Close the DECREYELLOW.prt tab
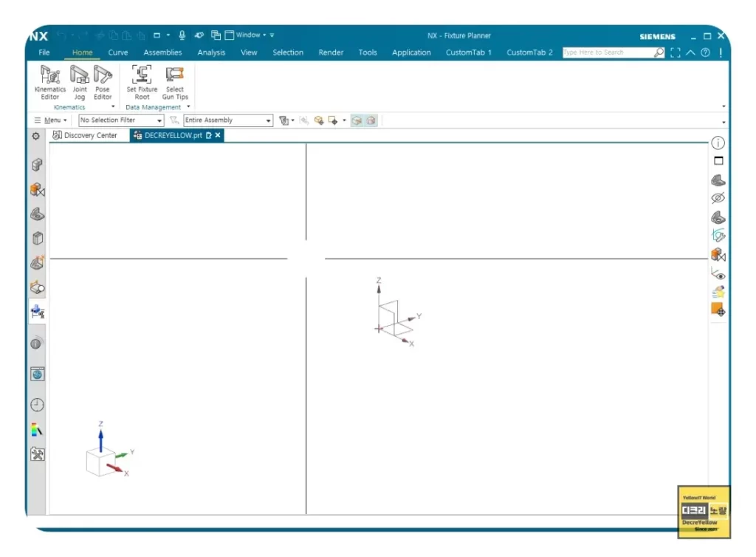This screenshot has width=756, height=557. click(218, 135)
